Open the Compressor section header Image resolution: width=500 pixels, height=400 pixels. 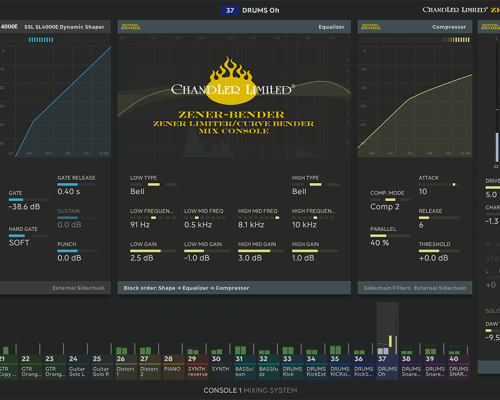pos(415,27)
